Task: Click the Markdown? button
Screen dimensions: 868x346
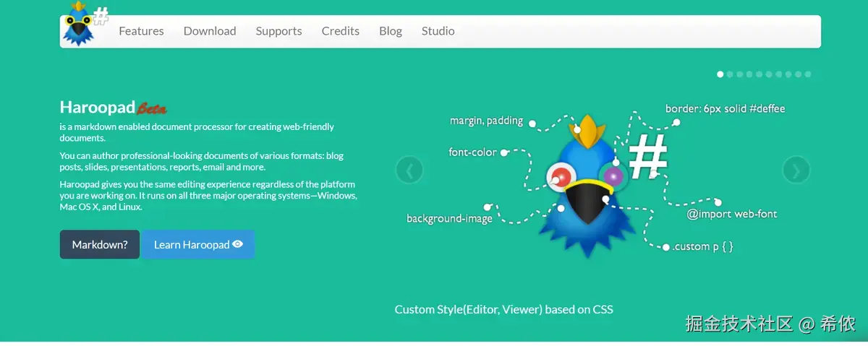Action: tap(100, 244)
